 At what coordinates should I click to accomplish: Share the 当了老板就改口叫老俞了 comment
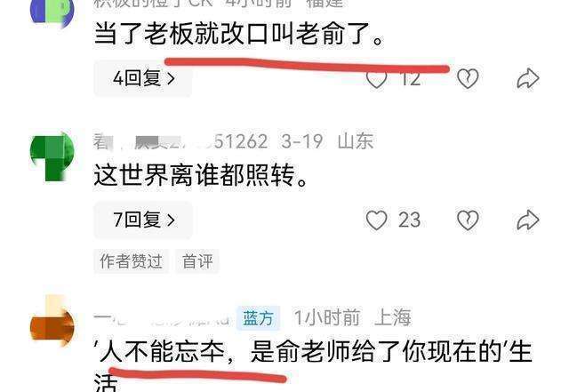[528, 78]
